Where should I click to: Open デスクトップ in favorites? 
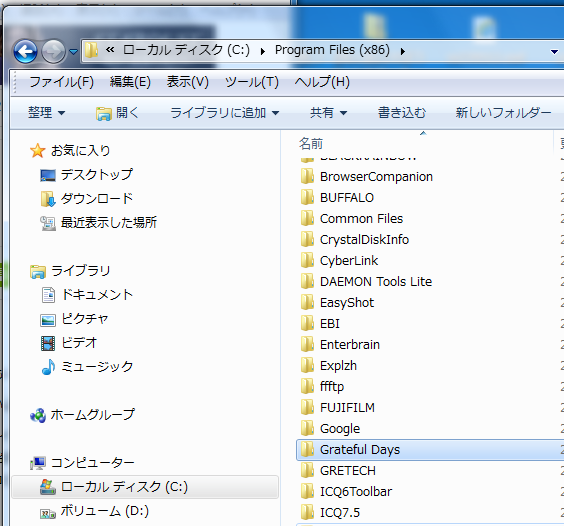pos(87,174)
